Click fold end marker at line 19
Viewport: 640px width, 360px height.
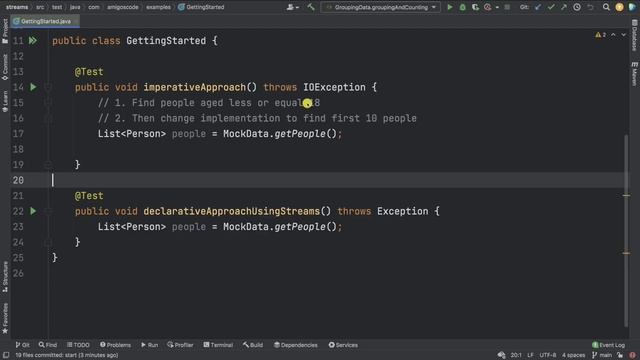tap(48, 164)
